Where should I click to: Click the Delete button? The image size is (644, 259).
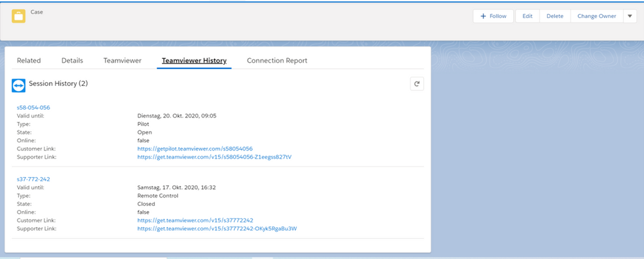pyautogui.click(x=555, y=16)
